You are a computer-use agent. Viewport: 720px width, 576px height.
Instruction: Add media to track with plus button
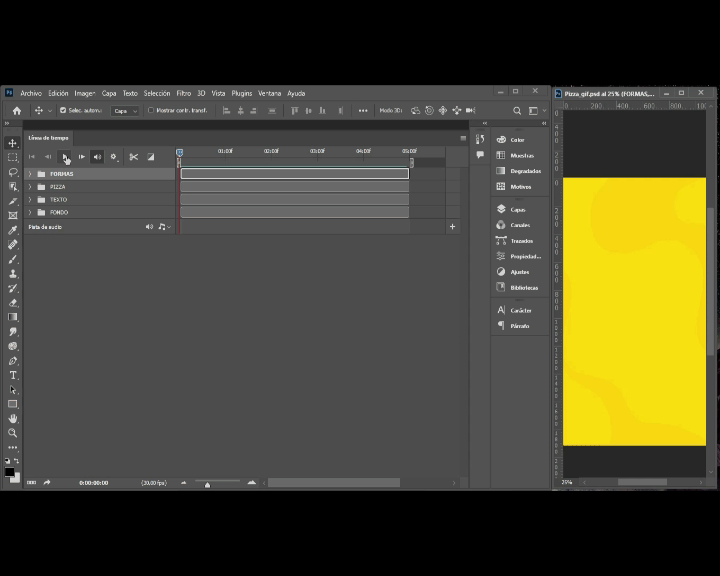452,226
